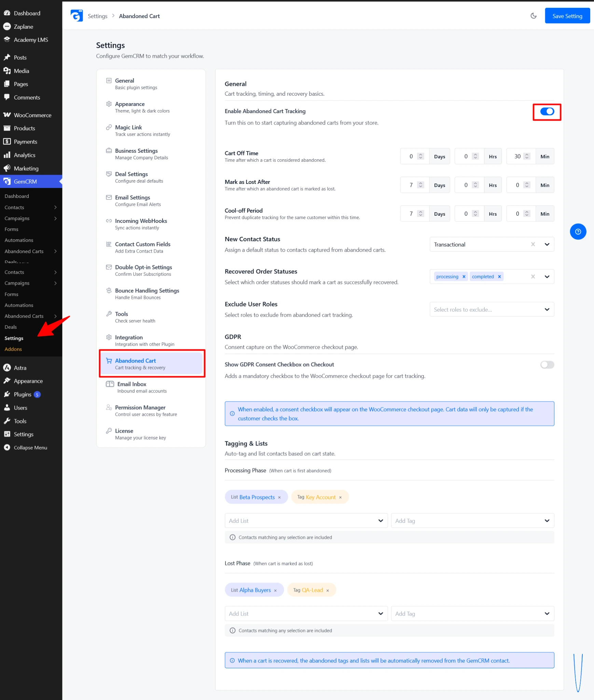This screenshot has height=700, width=594.
Task: Remove the processing order status chip
Action: coord(464,277)
